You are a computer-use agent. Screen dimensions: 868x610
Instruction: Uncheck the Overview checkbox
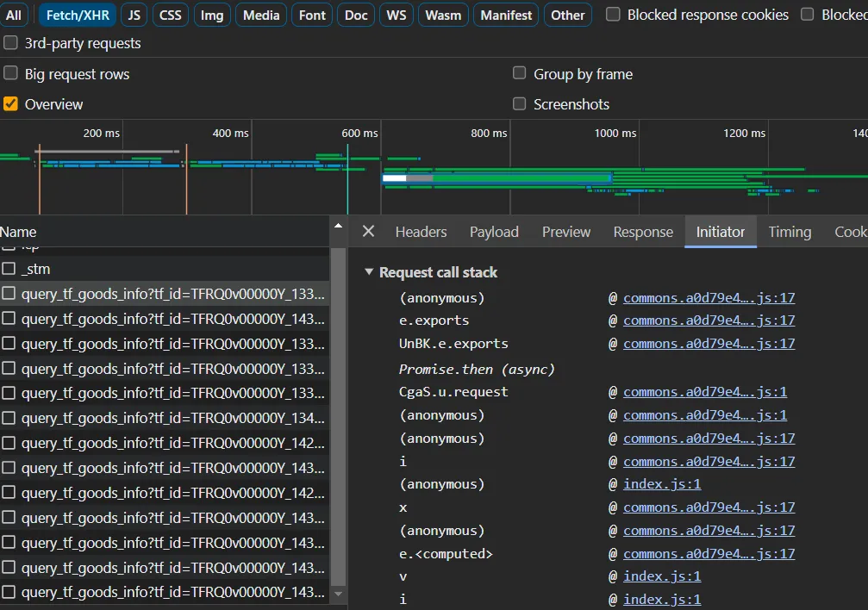coord(10,103)
